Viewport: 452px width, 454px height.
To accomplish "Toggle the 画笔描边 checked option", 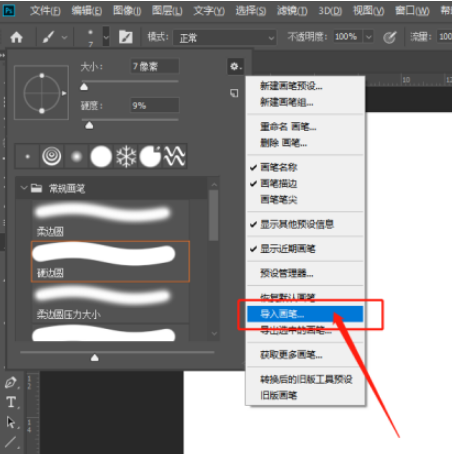I will [x=305, y=183].
